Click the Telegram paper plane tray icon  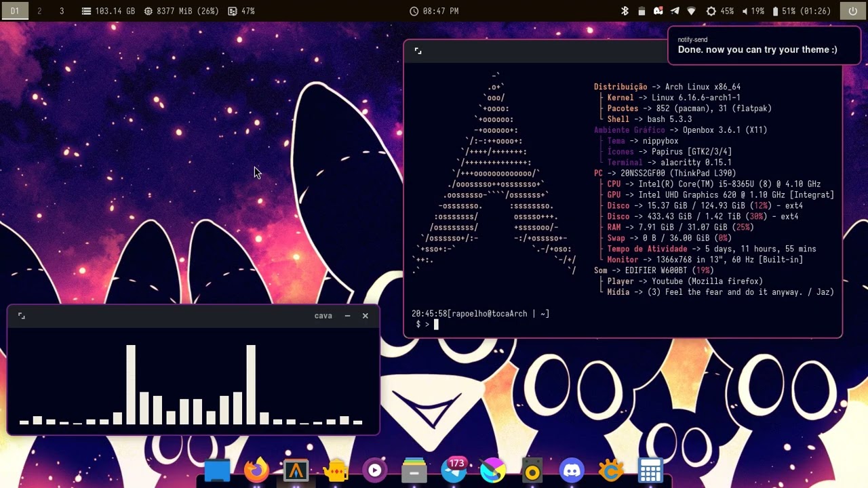click(x=675, y=11)
